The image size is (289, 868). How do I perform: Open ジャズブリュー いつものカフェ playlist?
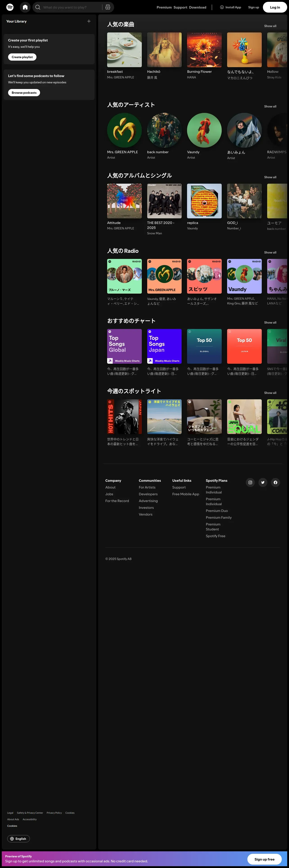coord(204,416)
